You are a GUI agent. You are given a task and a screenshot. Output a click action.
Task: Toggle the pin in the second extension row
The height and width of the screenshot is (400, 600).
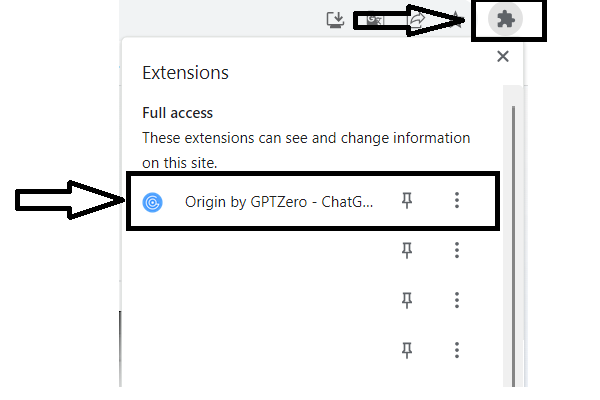(406, 250)
